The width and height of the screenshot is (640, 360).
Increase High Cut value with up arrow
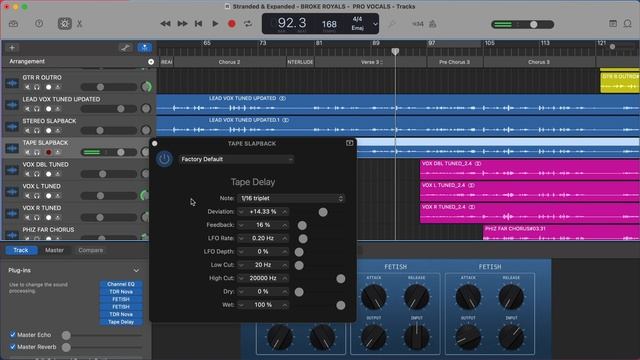284,278
